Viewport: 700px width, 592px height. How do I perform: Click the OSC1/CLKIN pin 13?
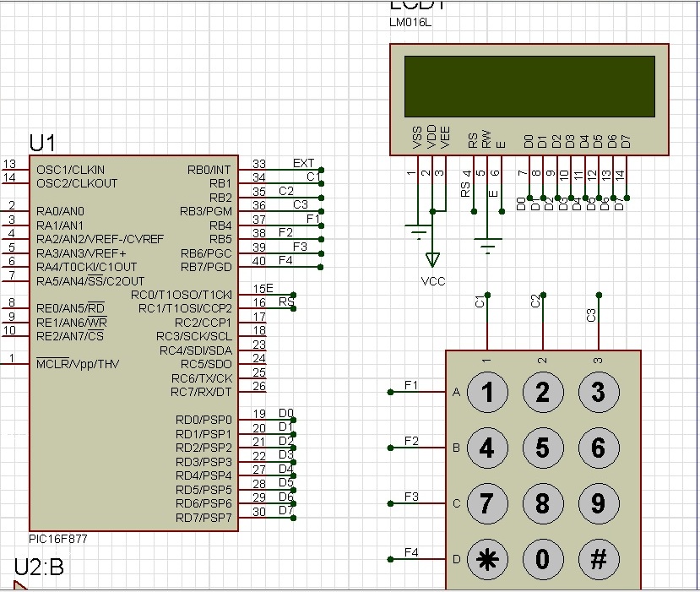coord(14,169)
